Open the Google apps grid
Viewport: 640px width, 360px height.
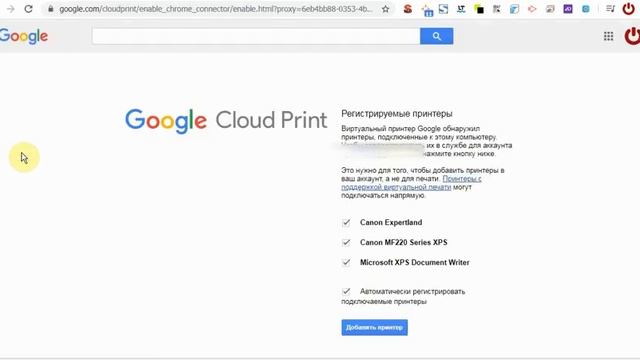coord(608,36)
